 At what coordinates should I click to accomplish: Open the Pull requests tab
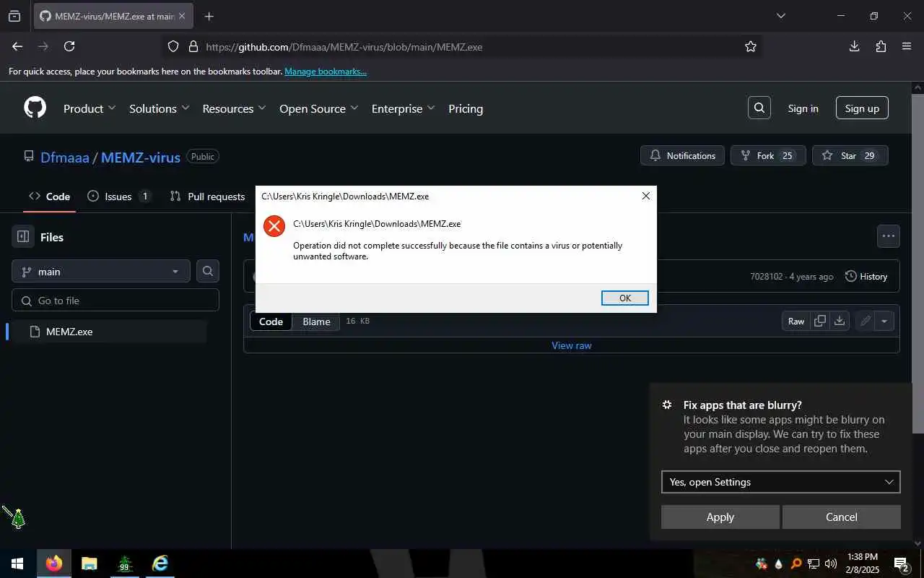click(208, 197)
